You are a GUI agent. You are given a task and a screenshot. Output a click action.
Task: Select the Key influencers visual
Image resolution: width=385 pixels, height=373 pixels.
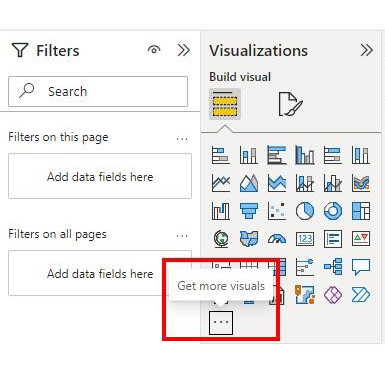click(x=305, y=267)
